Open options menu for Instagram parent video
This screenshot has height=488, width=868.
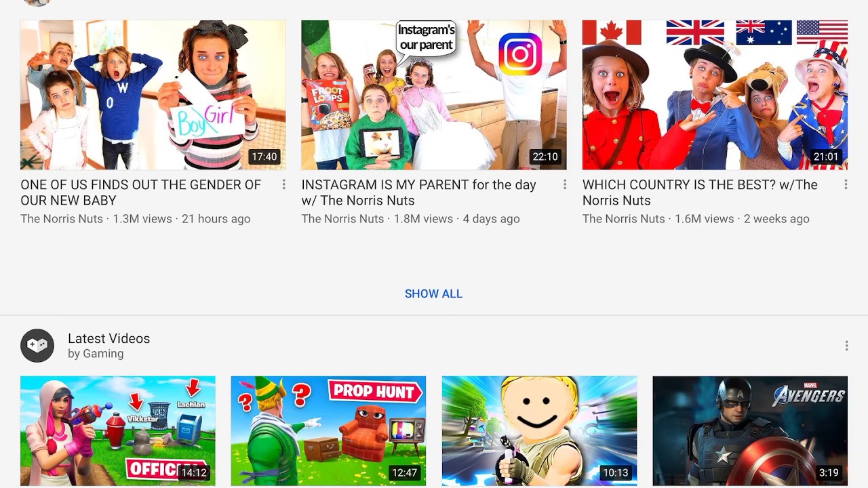[x=564, y=184]
